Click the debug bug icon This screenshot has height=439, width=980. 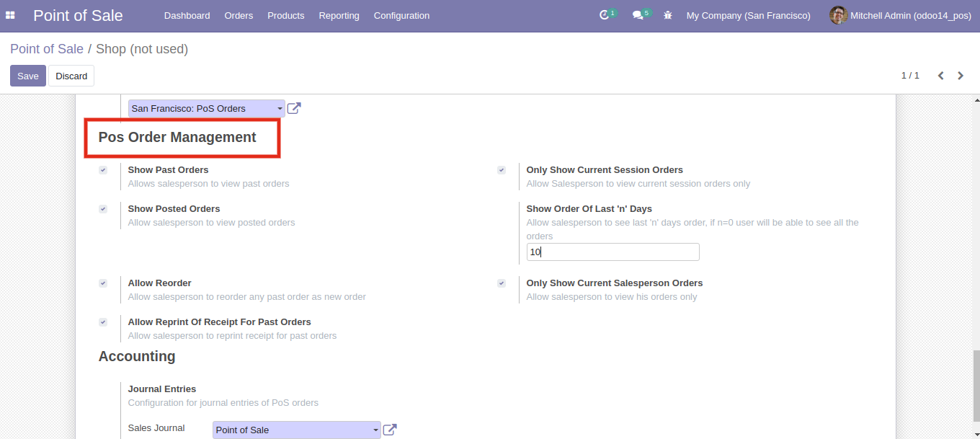tap(668, 15)
